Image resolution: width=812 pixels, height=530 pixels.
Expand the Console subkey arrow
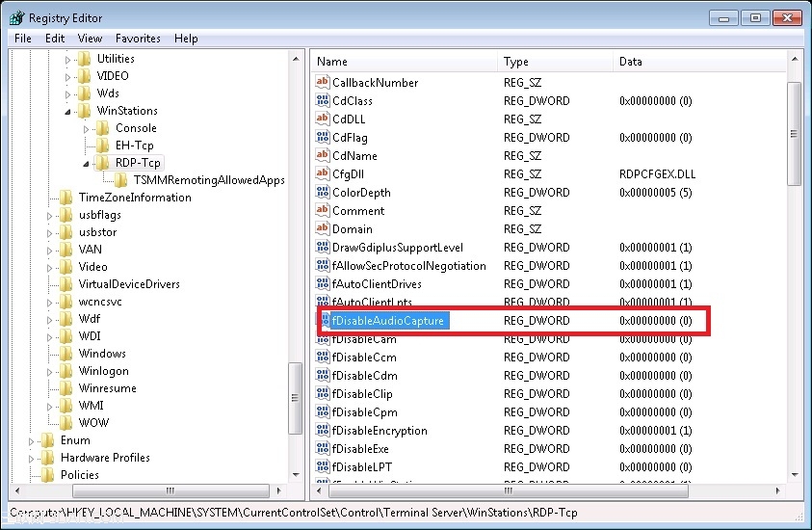coord(87,129)
